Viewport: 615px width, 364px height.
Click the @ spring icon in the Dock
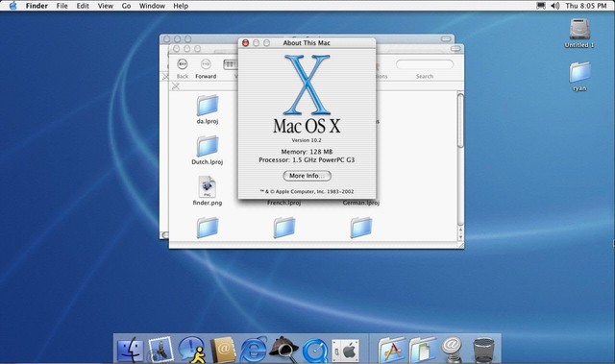(452, 349)
